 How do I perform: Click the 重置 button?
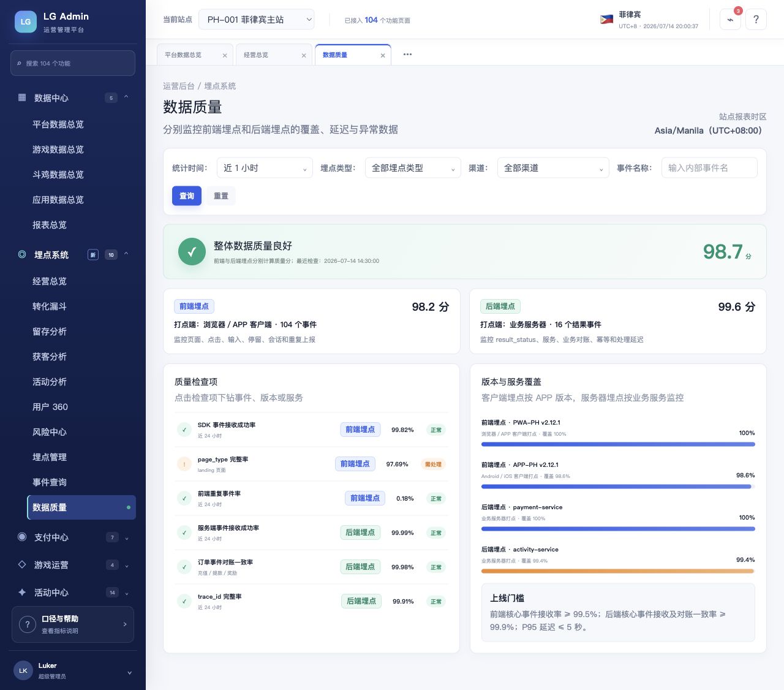pyautogui.click(x=221, y=196)
